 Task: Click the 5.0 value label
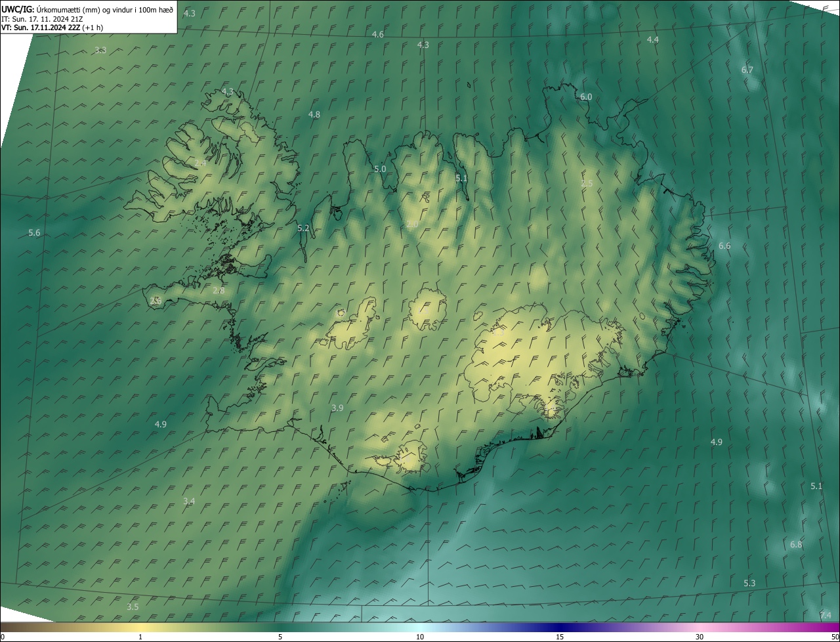(380, 169)
